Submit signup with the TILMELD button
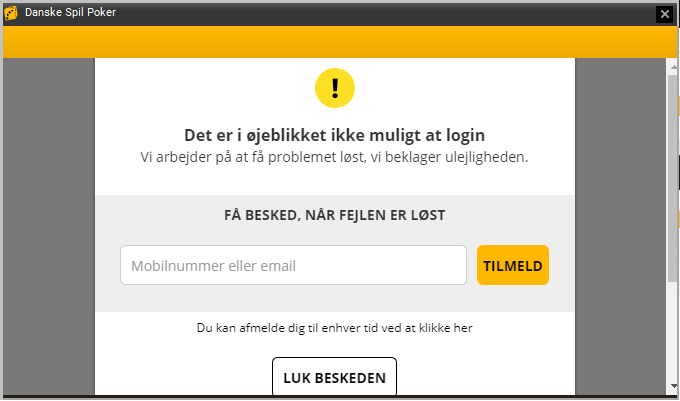The height and width of the screenshot is (401, 680). (513, 265)
